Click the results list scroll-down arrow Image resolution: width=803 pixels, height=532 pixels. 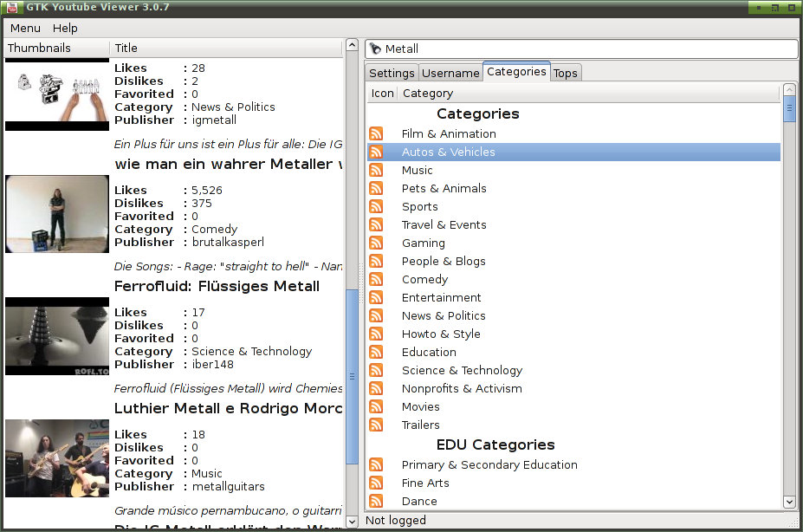point(352,522)
